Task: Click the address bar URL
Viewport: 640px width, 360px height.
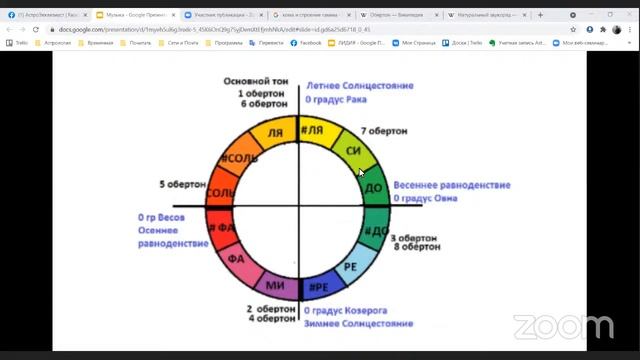Action: [214, 29]
